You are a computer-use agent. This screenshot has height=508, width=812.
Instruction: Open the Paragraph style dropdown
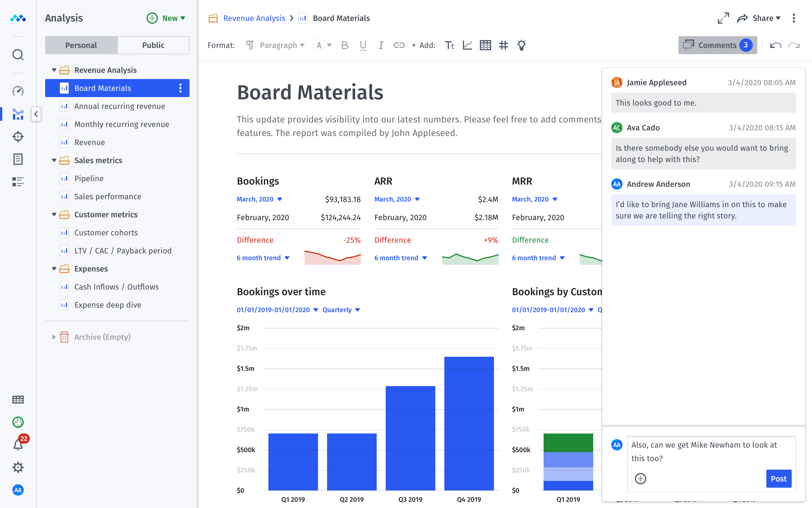275,45
